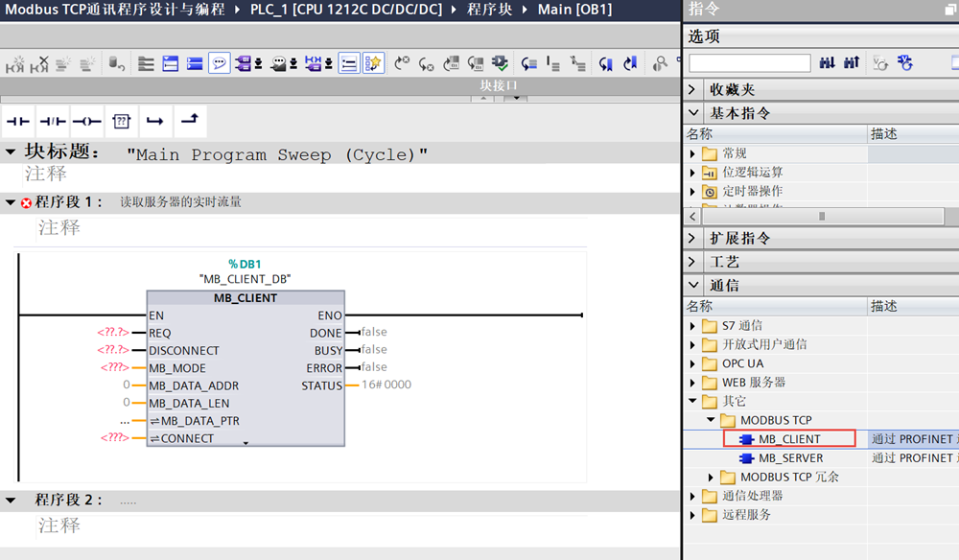Click search upward binoculars icon

tap(852, 63)
